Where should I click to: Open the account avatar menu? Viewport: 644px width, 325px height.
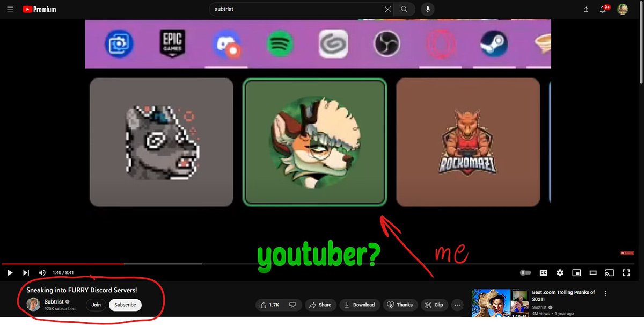pyautogui.click(x=623, y=9)
